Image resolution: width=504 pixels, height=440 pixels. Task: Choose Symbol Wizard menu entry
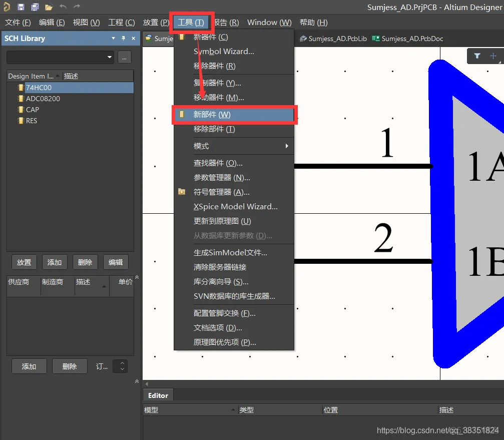click(234, 52)
